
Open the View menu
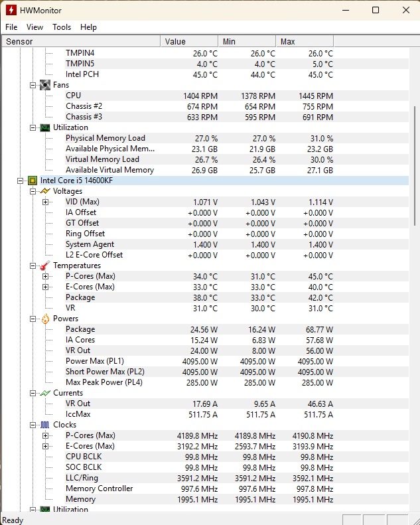35,27
